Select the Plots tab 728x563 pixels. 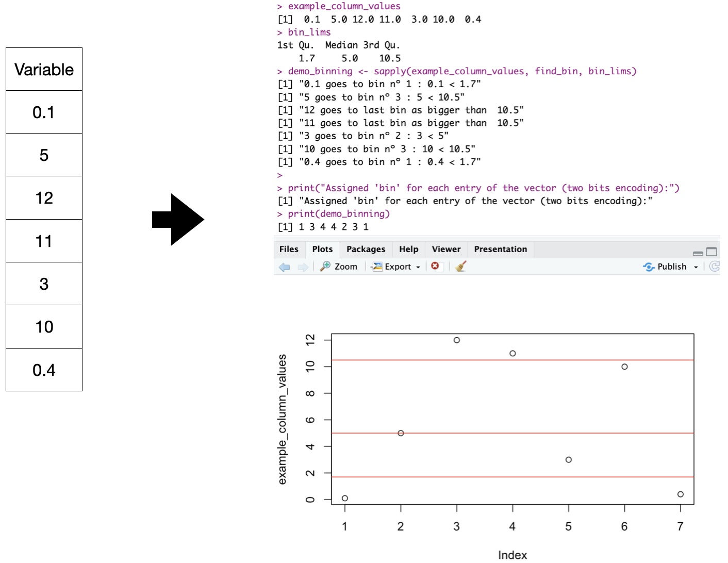point(322,250)
